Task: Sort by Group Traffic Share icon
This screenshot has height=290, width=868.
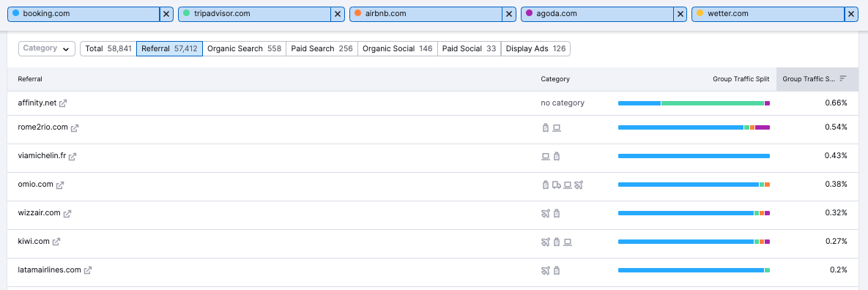Action: click(843, 79)
